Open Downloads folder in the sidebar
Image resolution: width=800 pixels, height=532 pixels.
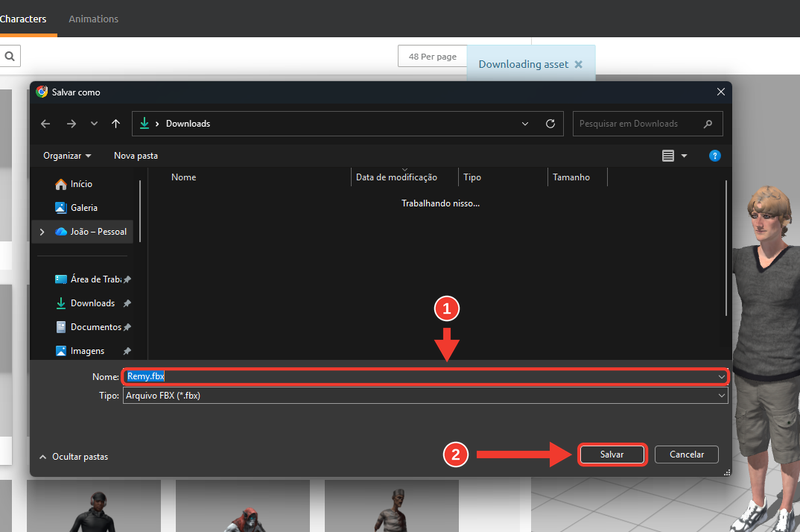[85, 303]
